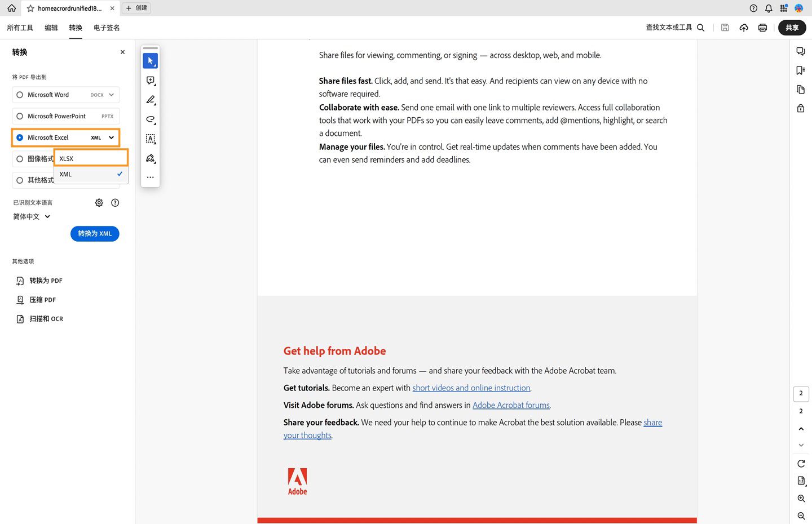Select the freehand draw lasso tool

click(x=151, y=119)
